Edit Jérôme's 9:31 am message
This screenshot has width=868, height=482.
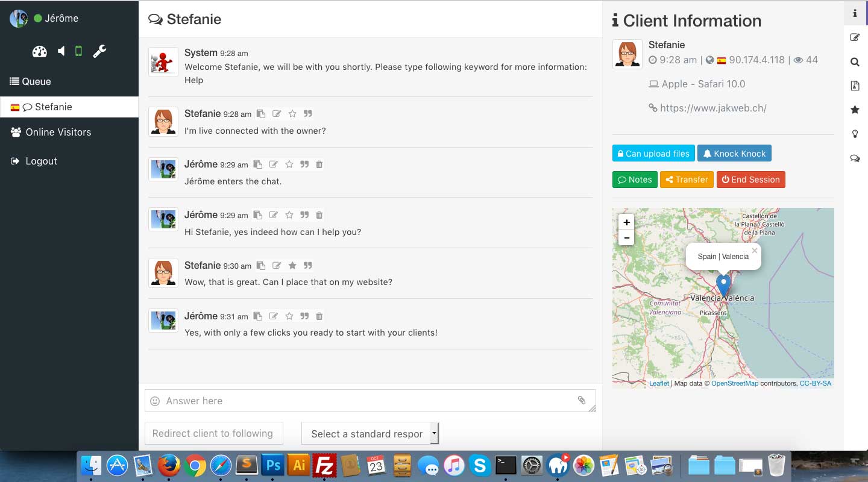(274, 316)
